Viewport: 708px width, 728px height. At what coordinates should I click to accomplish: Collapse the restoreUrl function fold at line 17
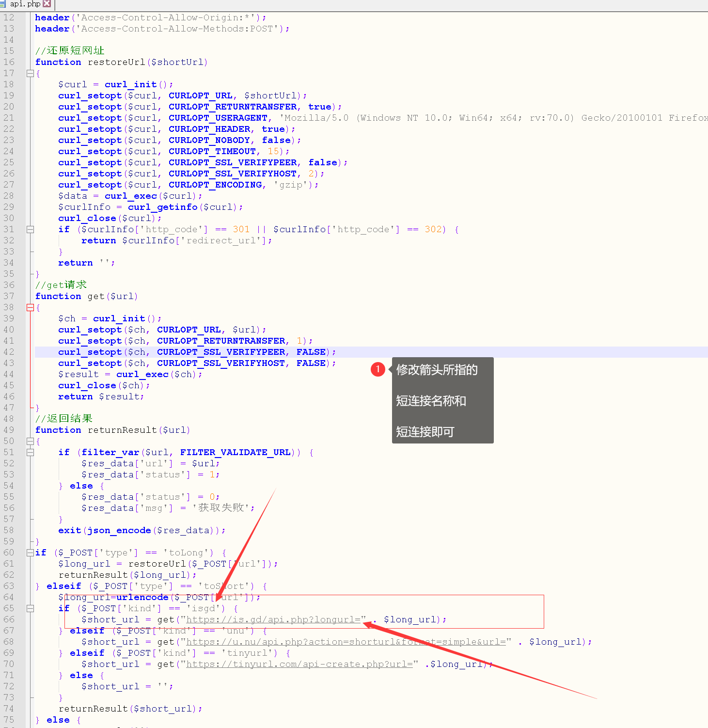tap(30, 74)
